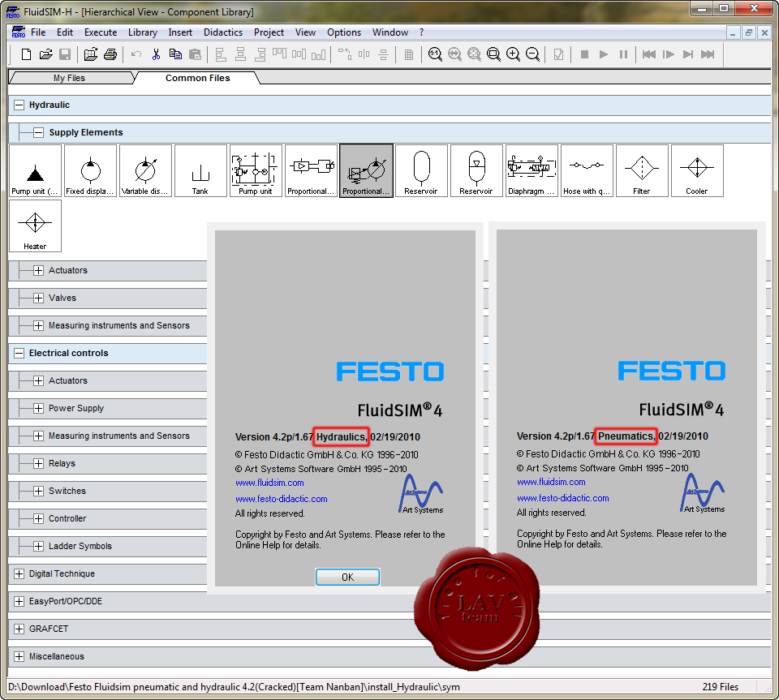
Task: Click the zoom out magnifier icon
Action: click(532, 54)
